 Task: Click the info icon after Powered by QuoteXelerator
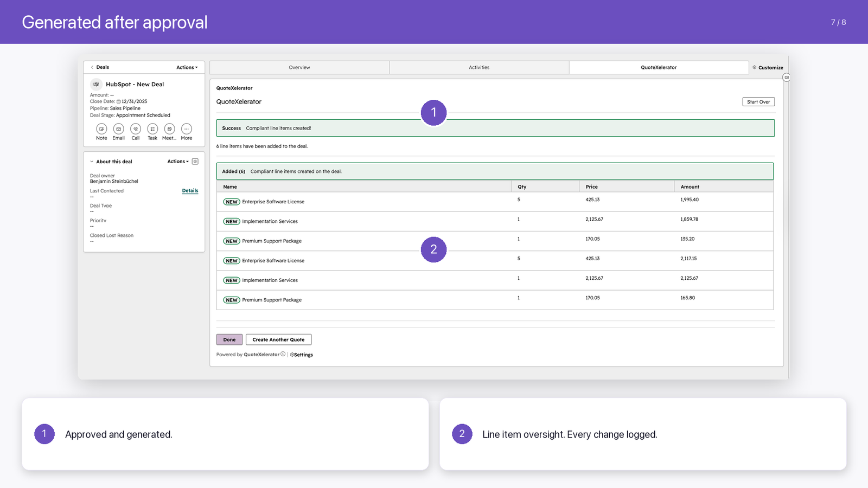coord(283,354)
